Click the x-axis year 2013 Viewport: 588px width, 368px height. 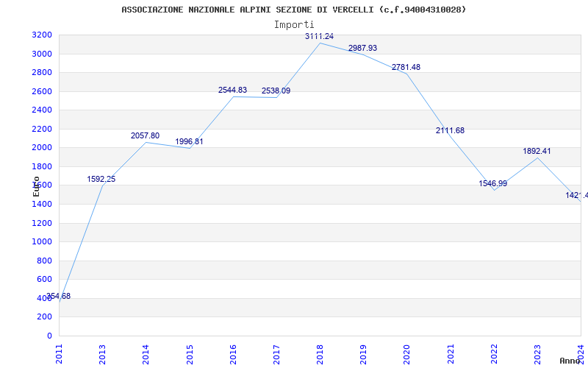point(102,354)
